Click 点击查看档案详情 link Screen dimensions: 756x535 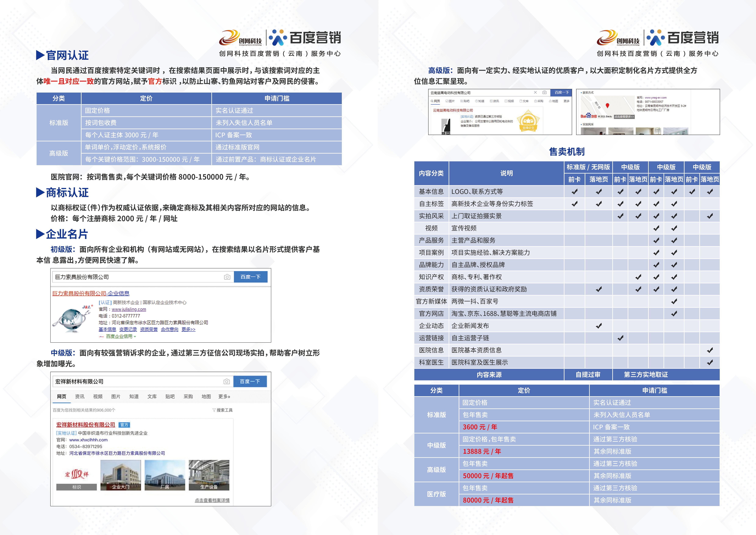(212, 500)
